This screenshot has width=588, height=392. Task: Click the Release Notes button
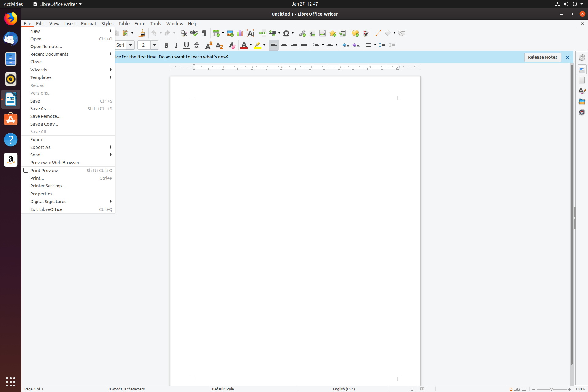(x=542, y=57)
